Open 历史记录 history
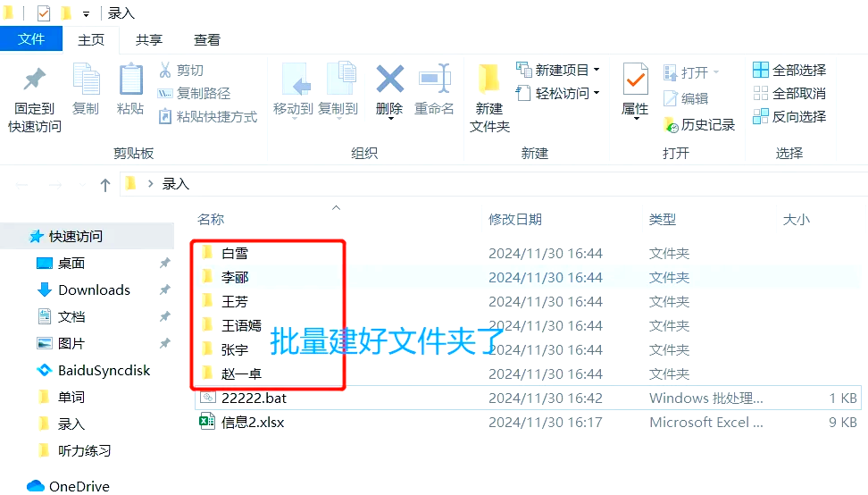Viewport: 868px width, 495px height. 700,125
